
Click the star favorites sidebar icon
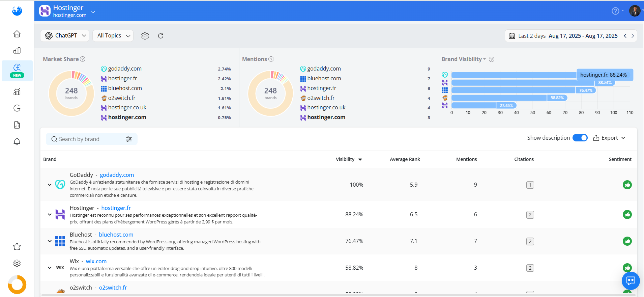(x=17, y=246)
